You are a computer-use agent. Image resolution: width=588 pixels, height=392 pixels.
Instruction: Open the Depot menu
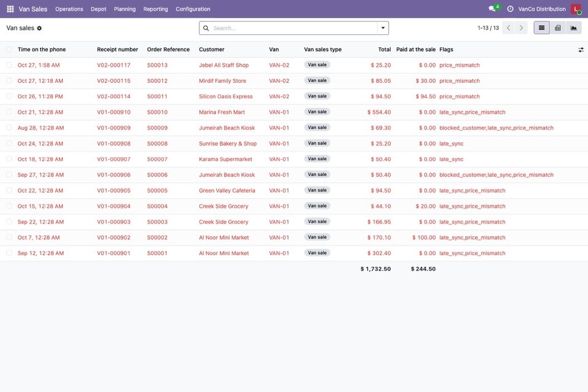(98, 9)
